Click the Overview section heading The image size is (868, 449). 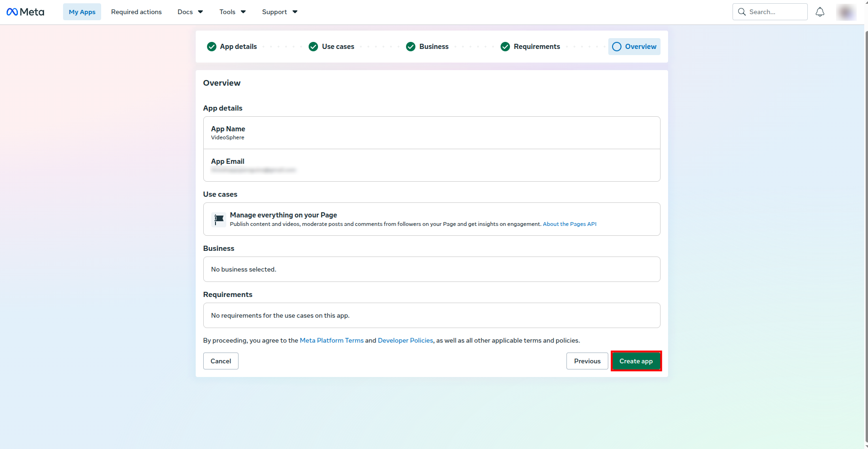(222, 83)
